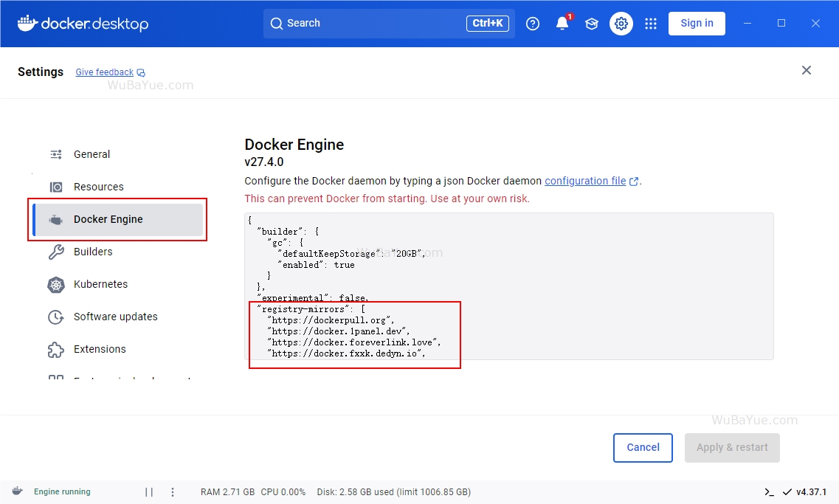Select General settings section
Viewport: 839px width, 504px height.
(118, 155)
